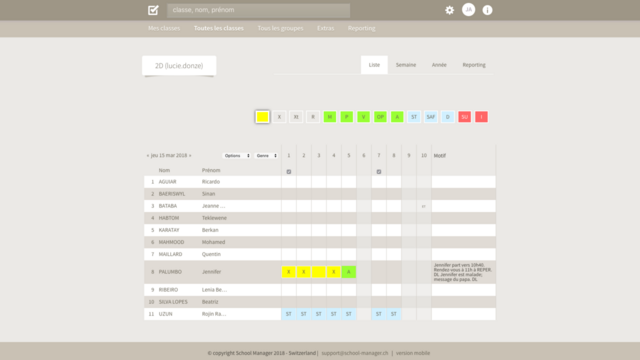The image size is (640, 360).
Task: Open Toutes les classes menu
Action: click(x=219, y=28)
